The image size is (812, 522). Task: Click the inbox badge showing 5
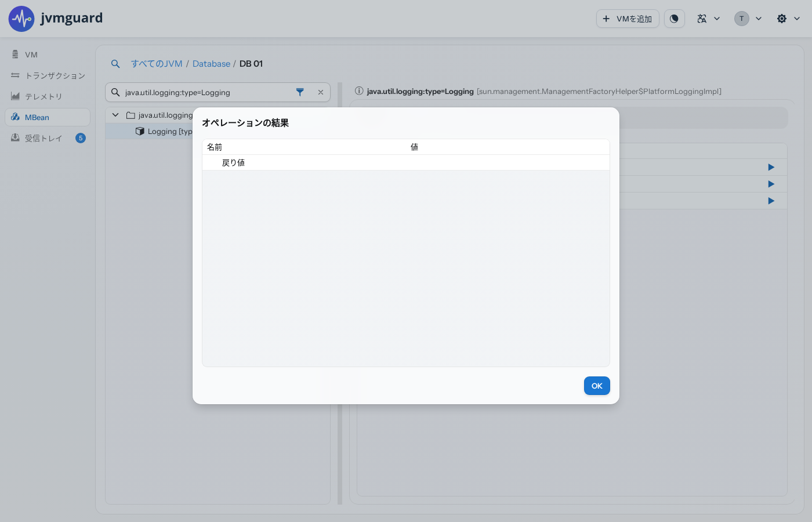tap(81, 138)
